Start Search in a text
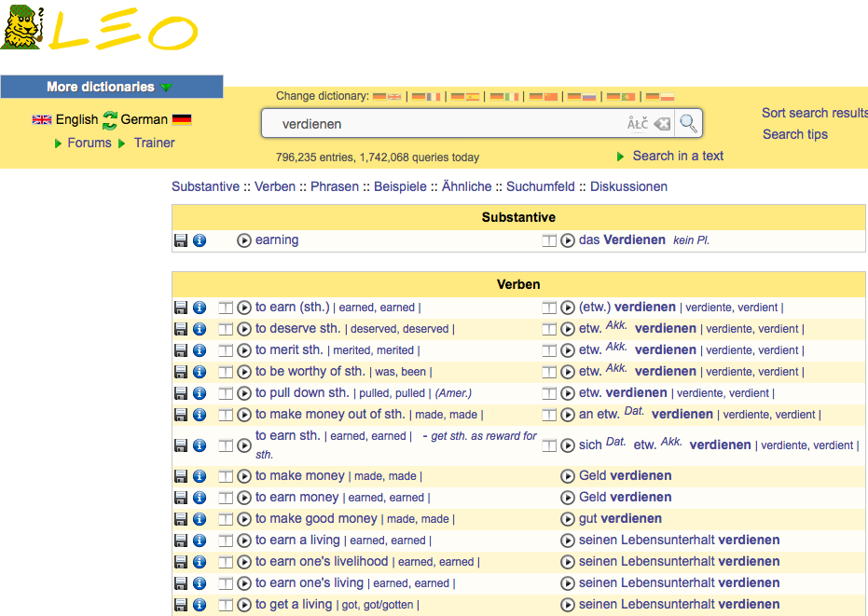 (x=678, y=156)
